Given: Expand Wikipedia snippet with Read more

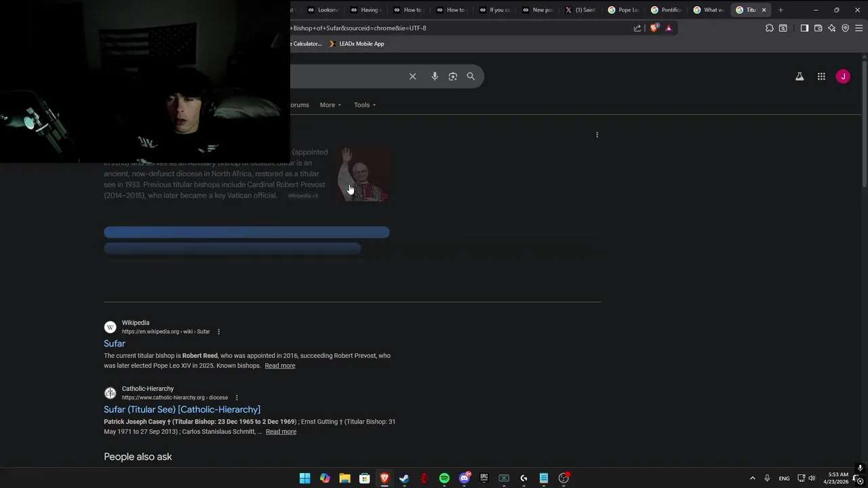Looking at the screenshot, I should [280, 366].
